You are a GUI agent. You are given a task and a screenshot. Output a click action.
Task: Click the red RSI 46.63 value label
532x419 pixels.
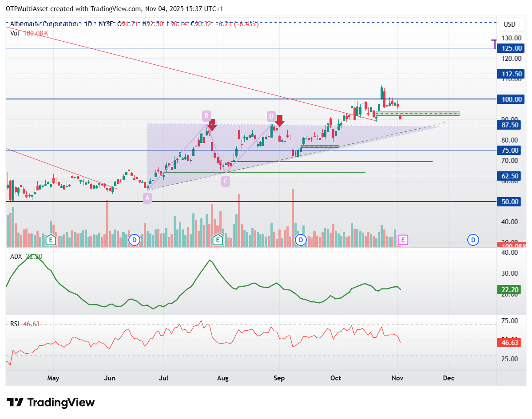click(x=511, y=342)
